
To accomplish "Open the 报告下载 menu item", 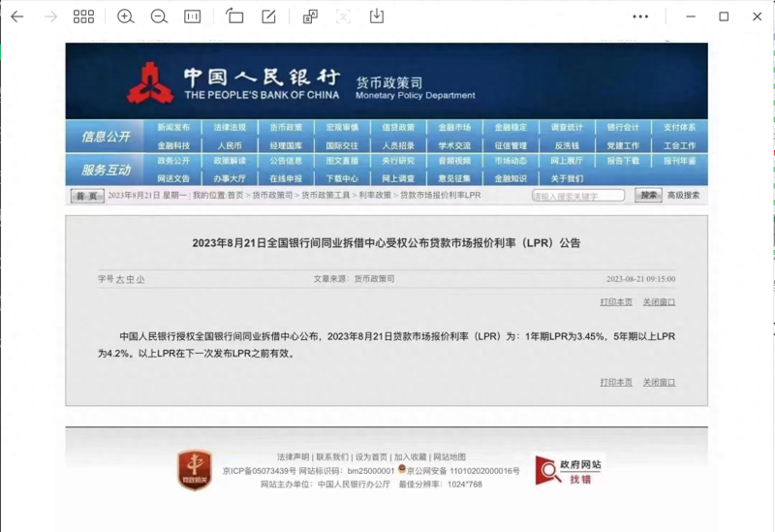I will (623, 161).
